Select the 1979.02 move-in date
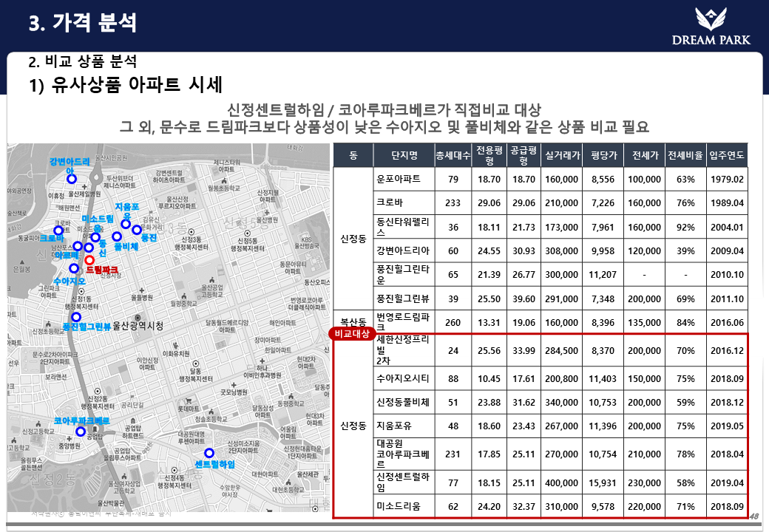This screenshot has width=769, height=532. tap(728, 180)
